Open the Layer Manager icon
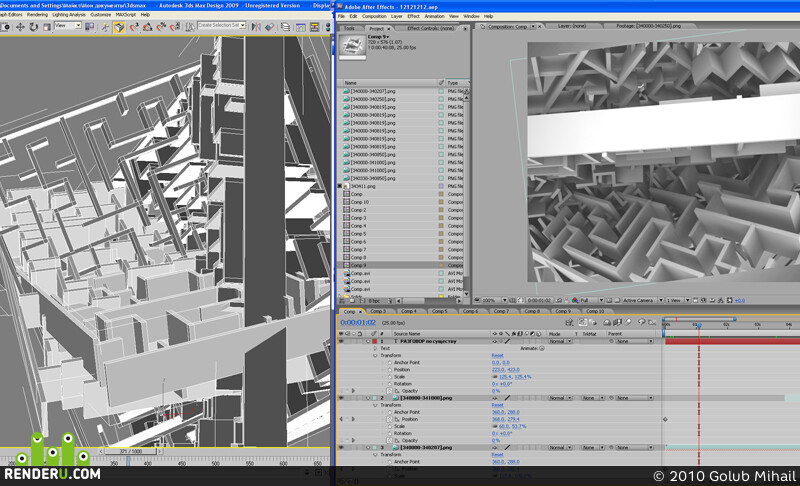This screenshot has height=486, width=800. click(x=285, y=27)
